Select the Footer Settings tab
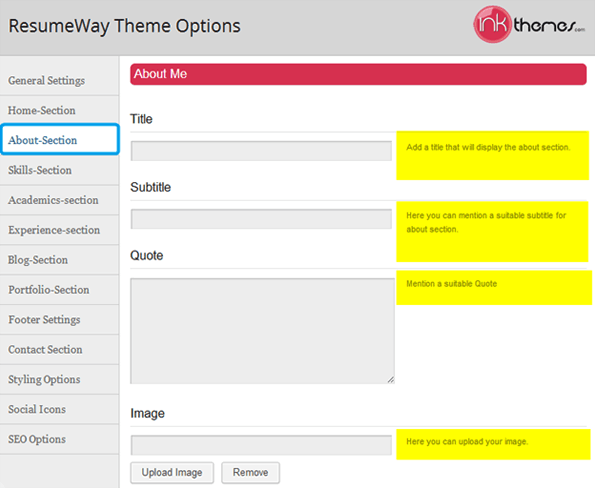Screen dimensions: 595x488 tap(60, 320)
